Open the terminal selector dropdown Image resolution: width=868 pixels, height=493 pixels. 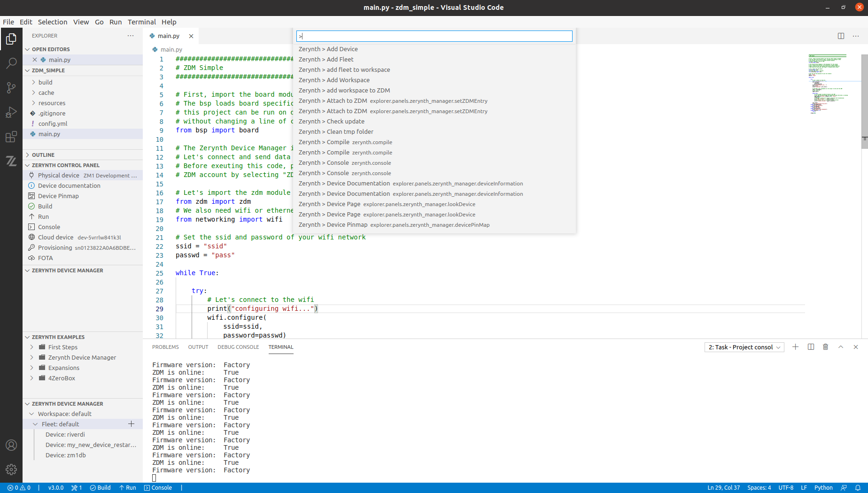[x=744, y=347]
